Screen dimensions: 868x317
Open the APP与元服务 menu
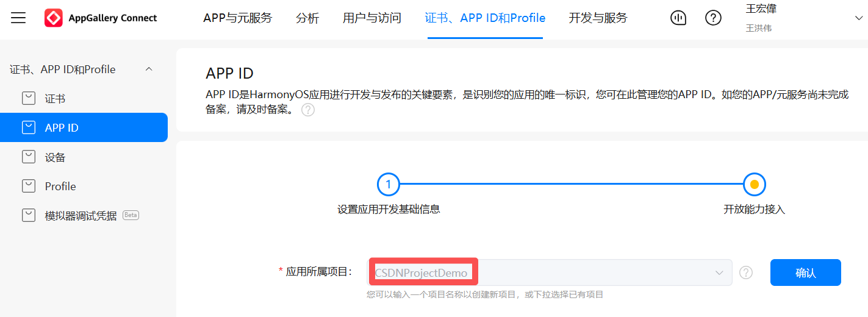(238, 18)
